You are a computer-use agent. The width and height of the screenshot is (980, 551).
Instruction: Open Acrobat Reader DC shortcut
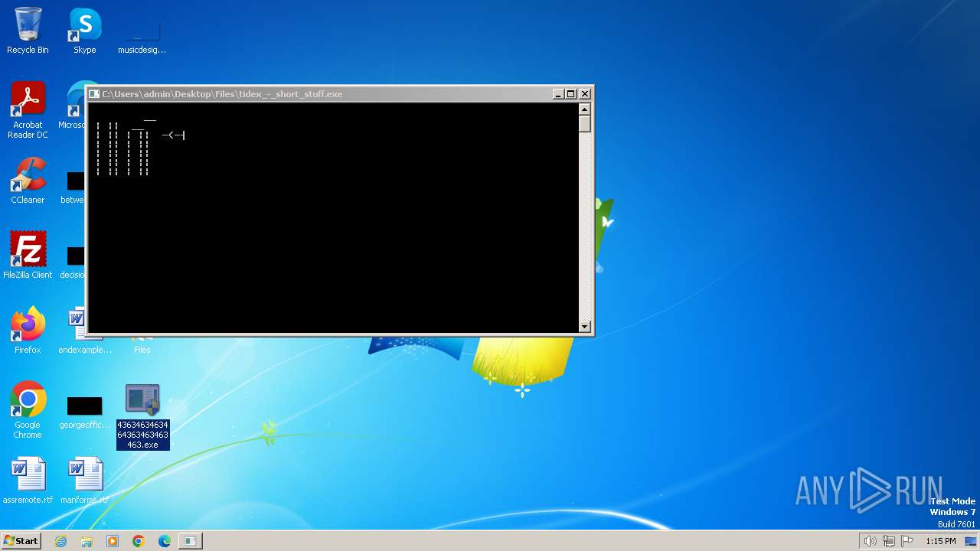tap(28, 110)
